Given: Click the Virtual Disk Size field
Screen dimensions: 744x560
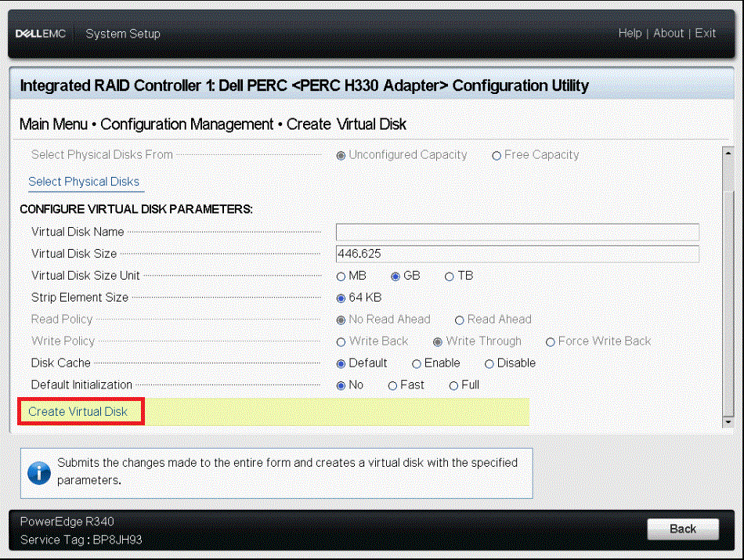Looking at the screenshot, I should (x=517, y=254).
